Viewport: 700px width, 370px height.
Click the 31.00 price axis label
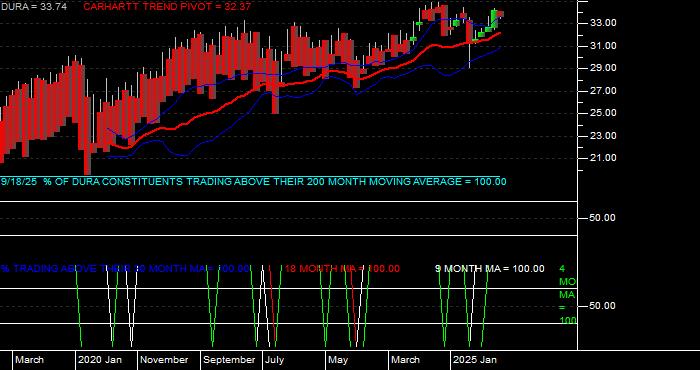coord(604,46)
